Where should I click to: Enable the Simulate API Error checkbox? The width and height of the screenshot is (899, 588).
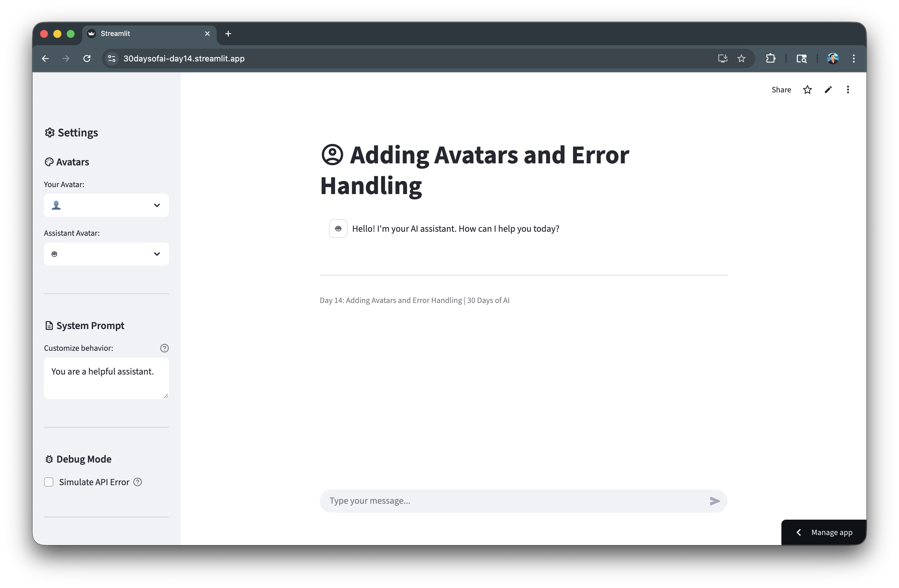[x=49, y=482]
